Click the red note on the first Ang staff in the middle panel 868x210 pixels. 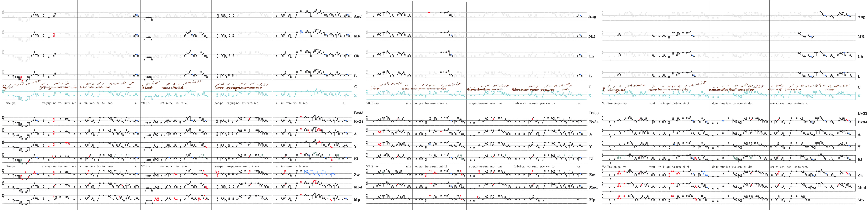(429, 12)
